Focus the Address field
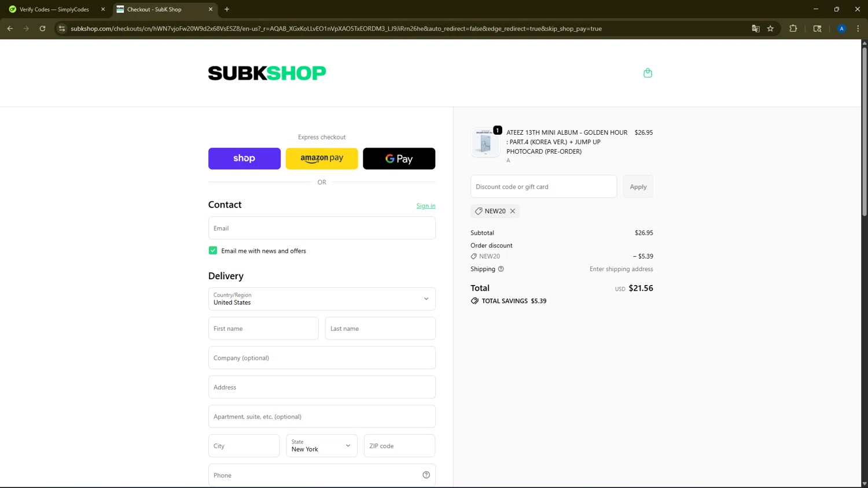Viewport: 868px width, 488px height. click(x=322, y=387)
